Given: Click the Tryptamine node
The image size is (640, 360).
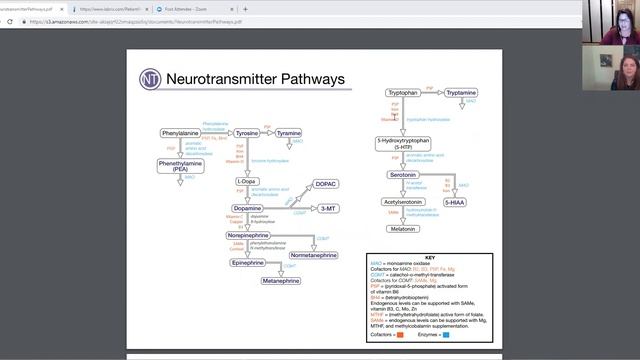Looking at the screenshot, I should pyautogui.click(x=461, y=93).
